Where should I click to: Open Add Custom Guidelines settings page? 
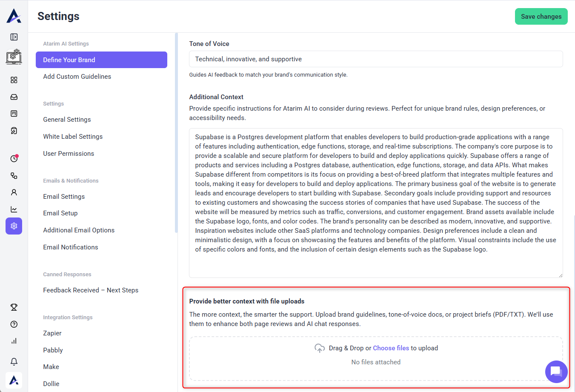(77, 77)
